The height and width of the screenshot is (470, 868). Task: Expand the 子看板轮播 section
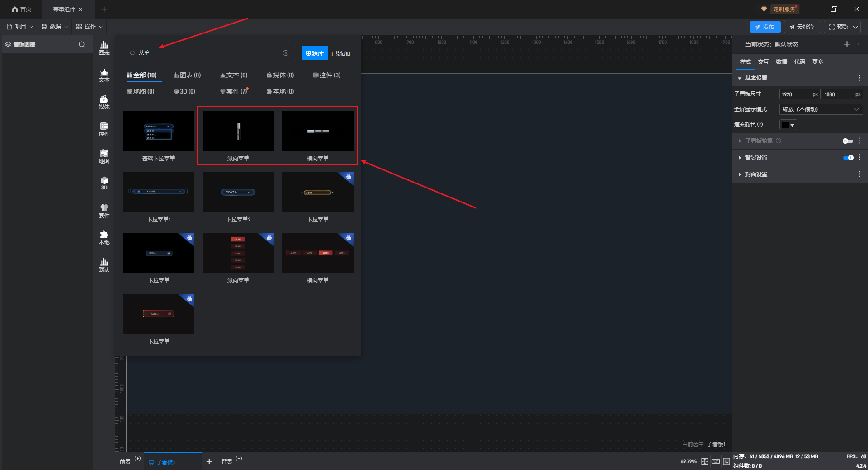coord(740,141)
